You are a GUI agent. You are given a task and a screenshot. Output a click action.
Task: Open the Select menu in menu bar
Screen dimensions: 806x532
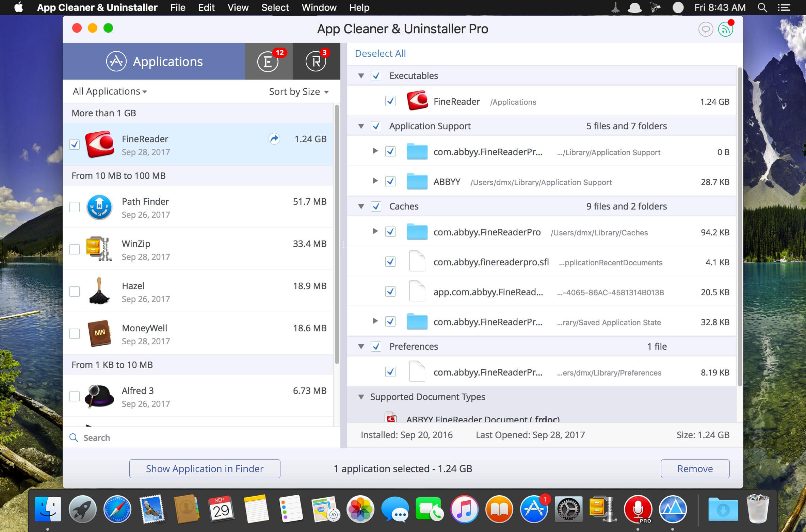[x=274, y=7]
